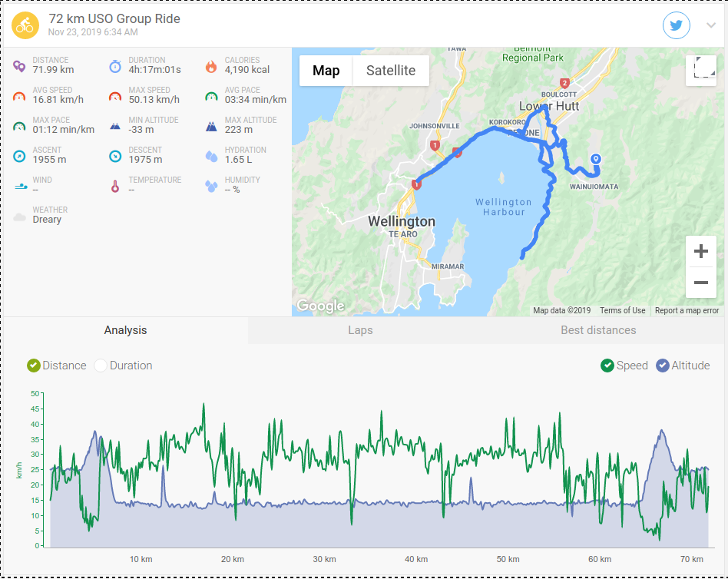Click the date Nov 23, 2019 6:34 AM
This screenshot has width=728, height=579.
pos(93,32)
